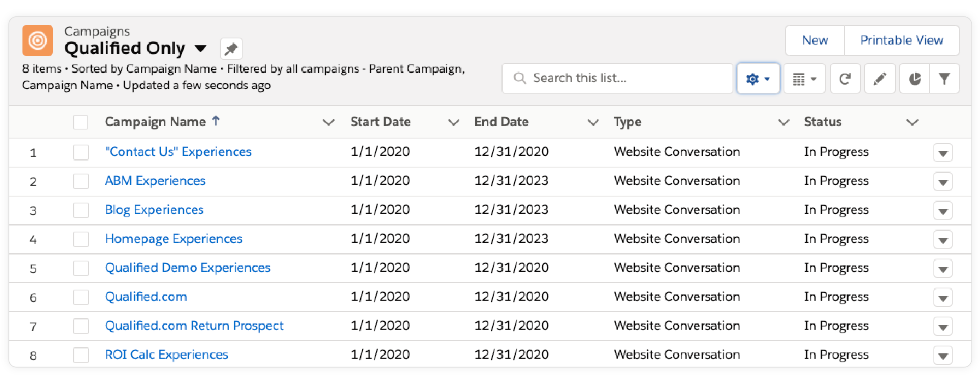Open the filters panel icon
The height and width of the screenshot is (384, 980).
pos(944,78)
